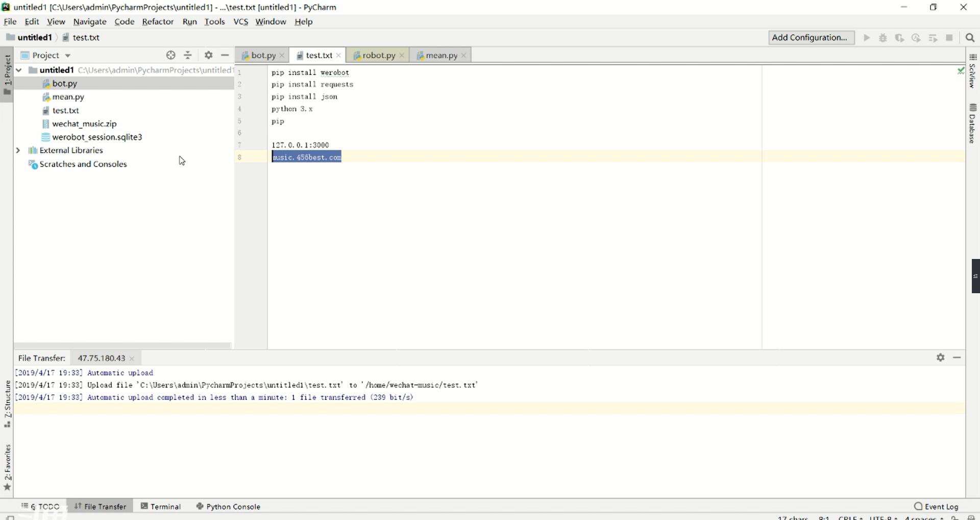Close the mean.py editor tab

(x=463, y=55)
